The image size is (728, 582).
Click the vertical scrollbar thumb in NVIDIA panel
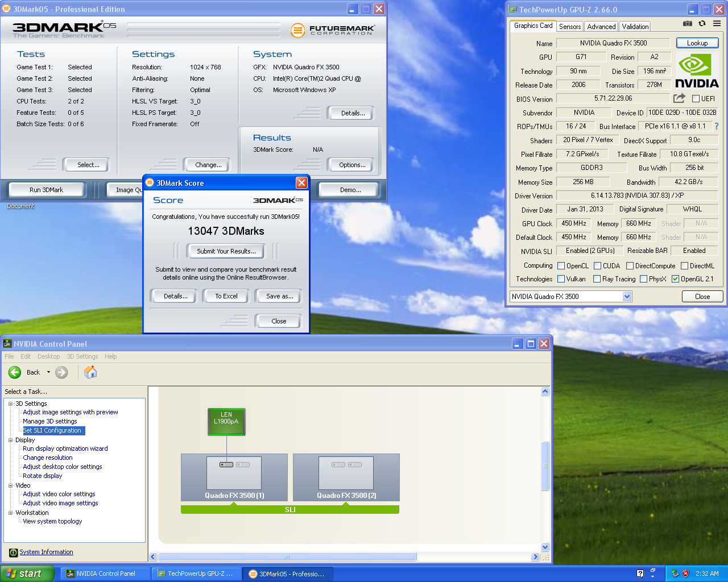(545, 465)
